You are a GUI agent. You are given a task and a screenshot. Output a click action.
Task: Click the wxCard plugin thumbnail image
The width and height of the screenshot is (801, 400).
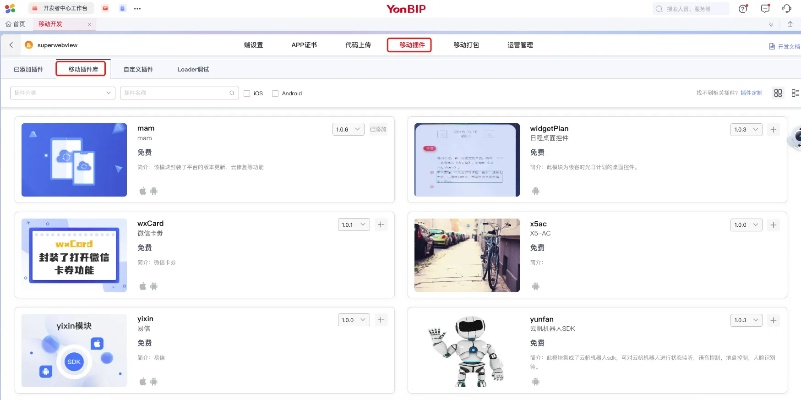75,254
